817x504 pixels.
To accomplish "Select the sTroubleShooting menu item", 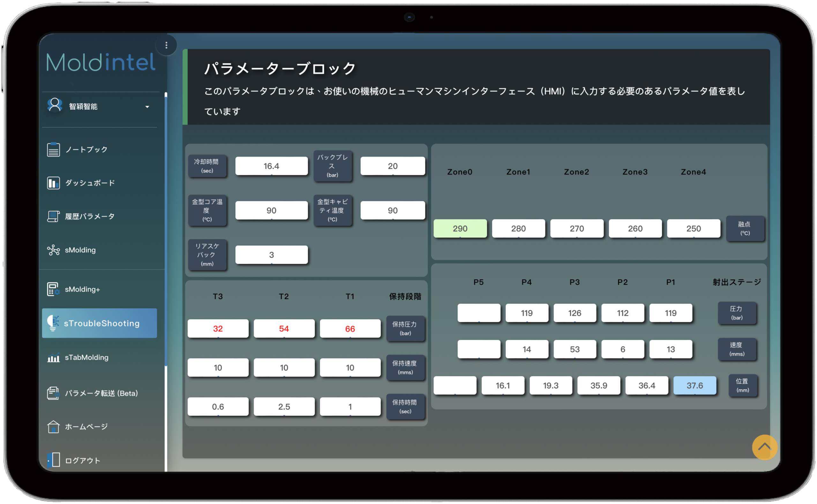I will pyautogui.click(x=100, y=323).
